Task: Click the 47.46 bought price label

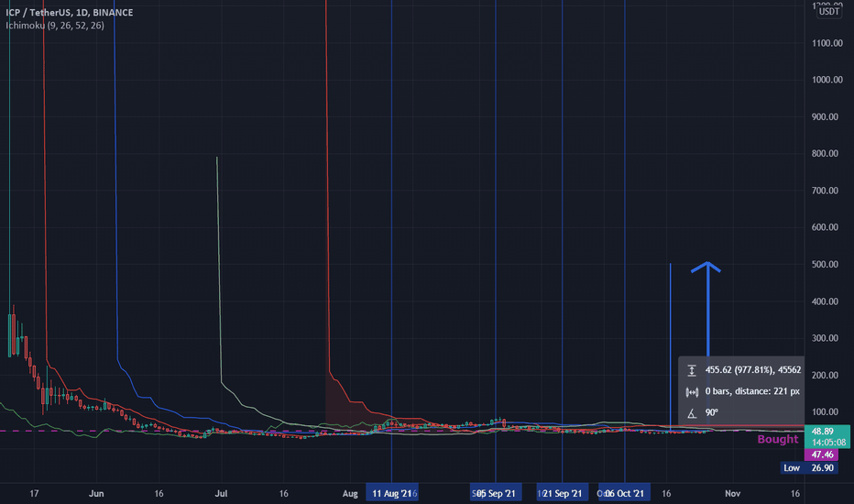Action: tap(822, 455)
